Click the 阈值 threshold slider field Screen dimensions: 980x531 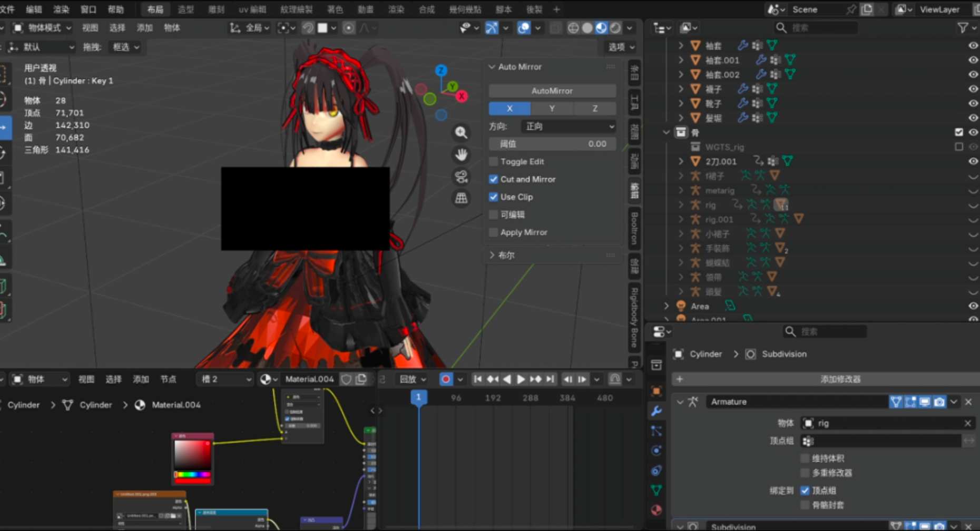552,144
